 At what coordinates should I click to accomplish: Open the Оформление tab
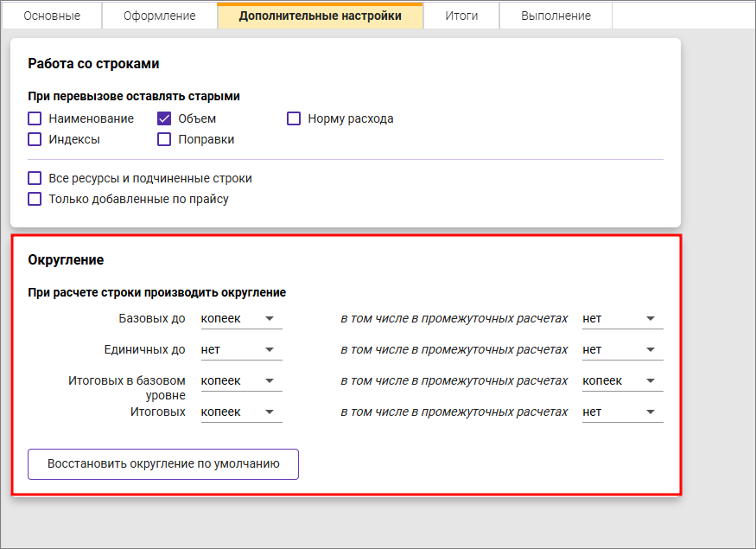point(159,16)
